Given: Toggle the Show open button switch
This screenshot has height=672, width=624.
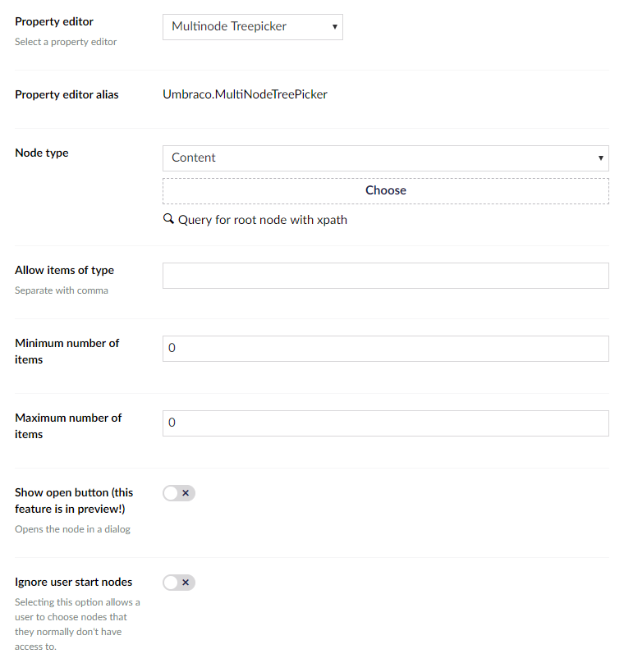Looking at the screenshot, I should click(179, 493).
